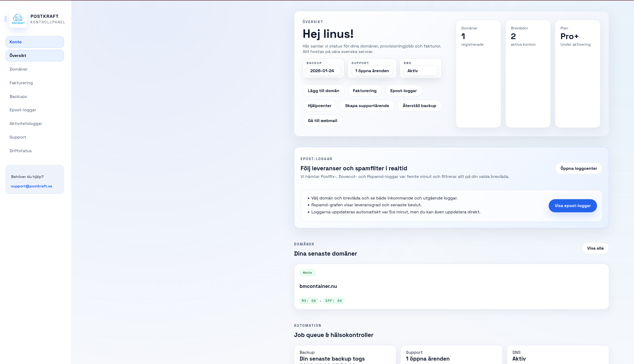The image size is (634, 364).
Task: Click the Postkraft logo icon
Action: pos(18,19)
